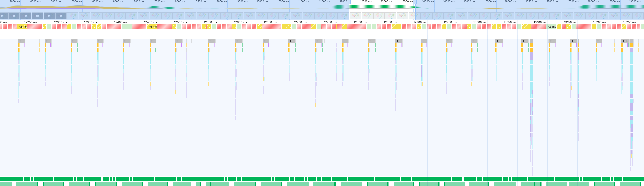The height and width of the screenshot is (186, 644).
Task: Select the leftmost gray Task block in flame chart
Action: [21, 41]
